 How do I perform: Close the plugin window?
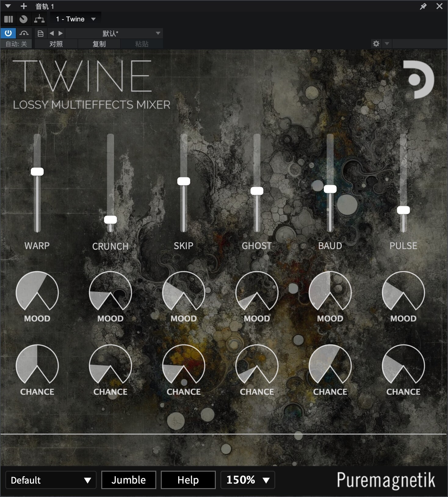point(439,6)
